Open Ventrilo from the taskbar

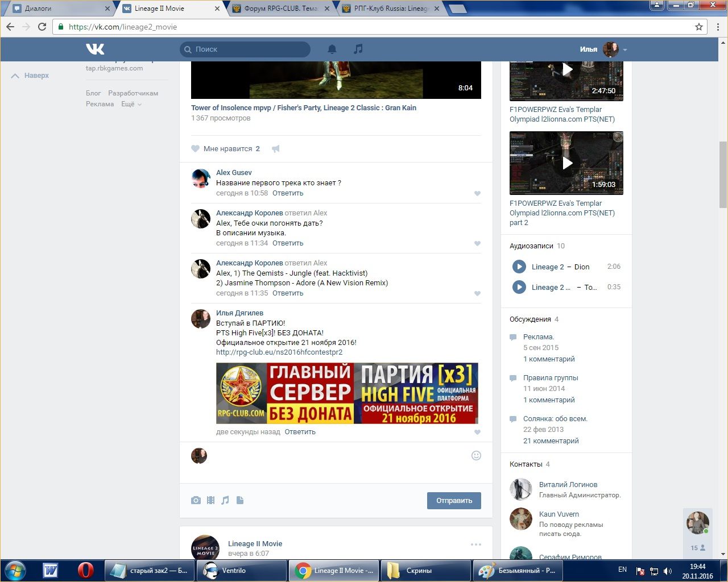242,570
